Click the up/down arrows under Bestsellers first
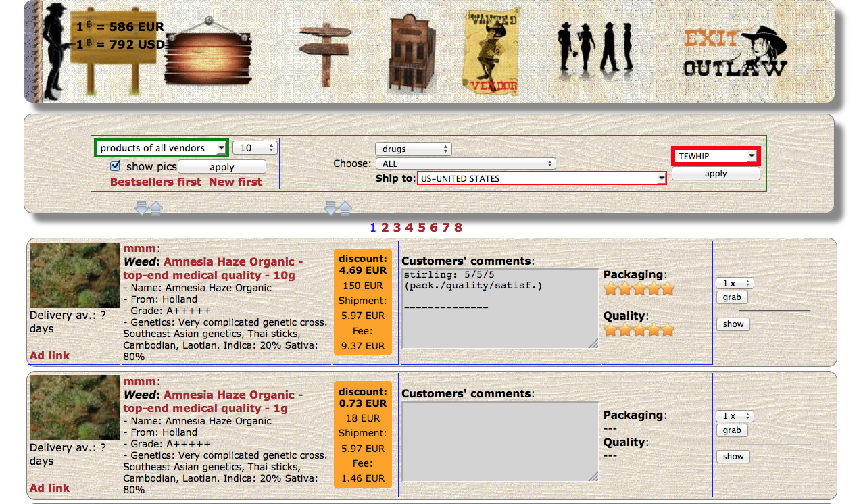The height and width of the screenshot is (504, 861). point(149,208)
